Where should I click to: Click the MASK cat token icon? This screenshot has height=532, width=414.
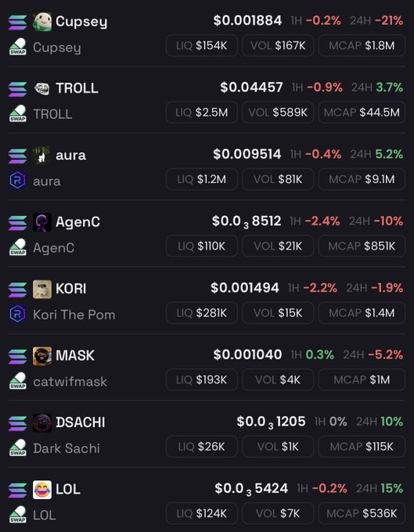42,356
